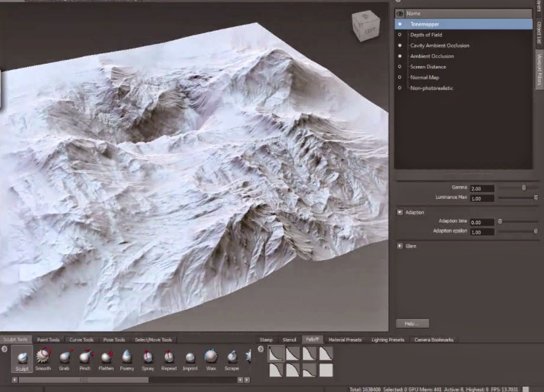This screenshot has height=392, width=544.
Task: Click the Gamma slider handle
Action: [x=524, y=188]
